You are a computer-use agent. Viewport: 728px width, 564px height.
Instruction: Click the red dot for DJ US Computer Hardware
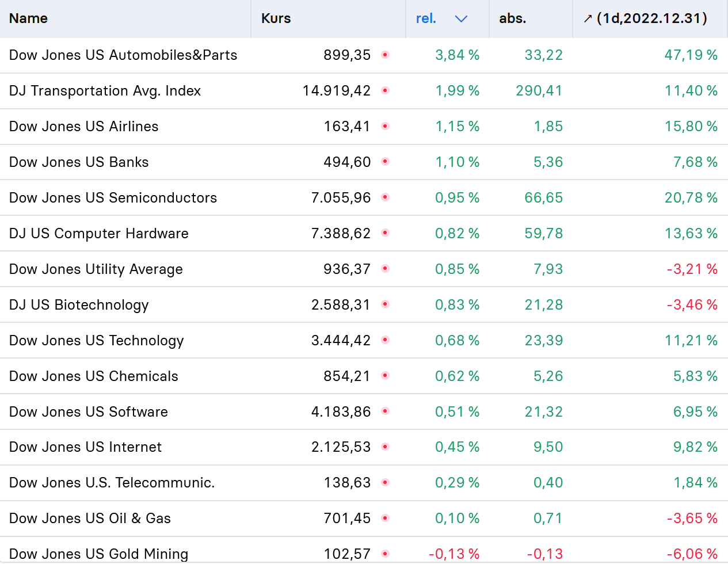point(386,233)
